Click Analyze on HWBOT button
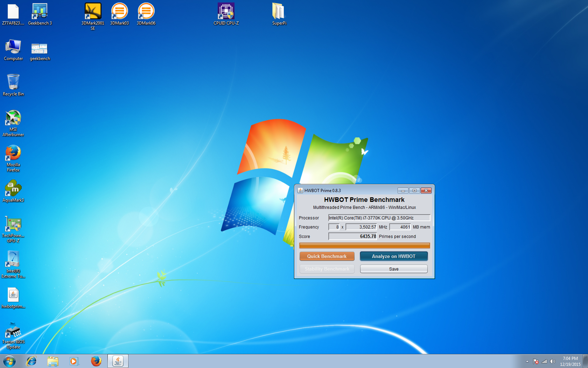This screenshot has height=368, width=588. 394,256
